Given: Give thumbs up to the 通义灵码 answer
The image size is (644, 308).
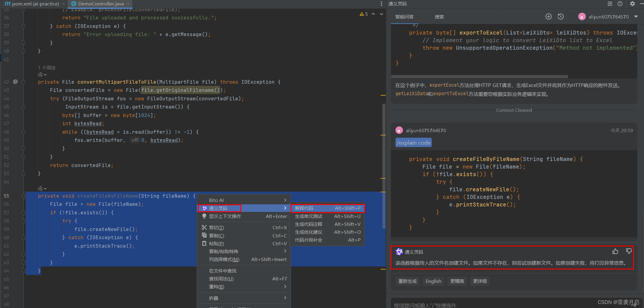Looking at the screenshot, I should coord(615,251).
